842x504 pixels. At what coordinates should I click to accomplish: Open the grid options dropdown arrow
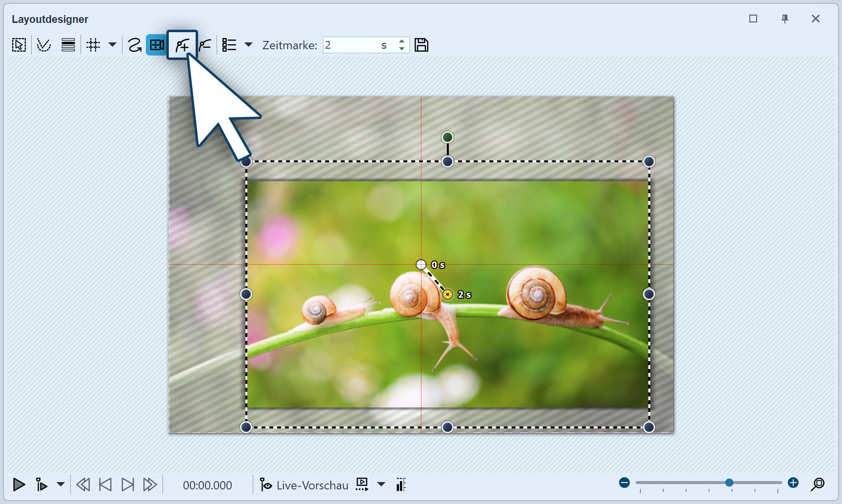[x=112, y=45]
